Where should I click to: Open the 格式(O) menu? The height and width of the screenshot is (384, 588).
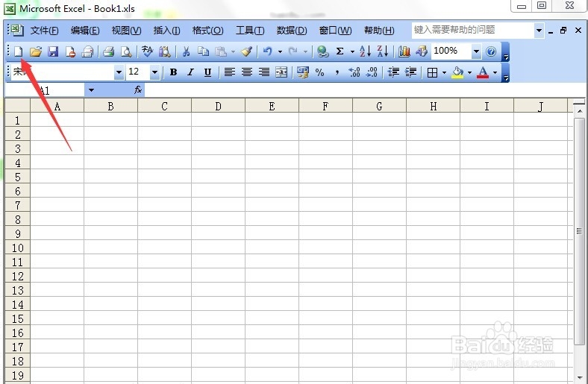207,31
